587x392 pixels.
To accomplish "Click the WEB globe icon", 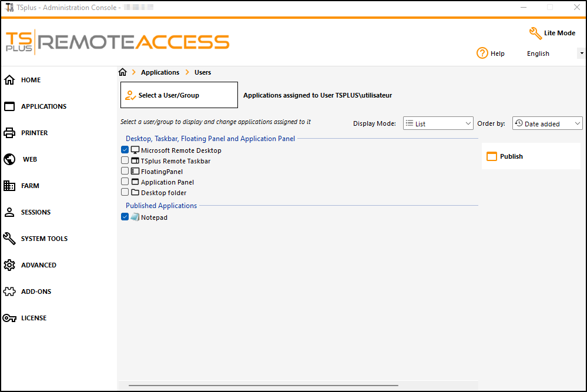I will point(9,159).
